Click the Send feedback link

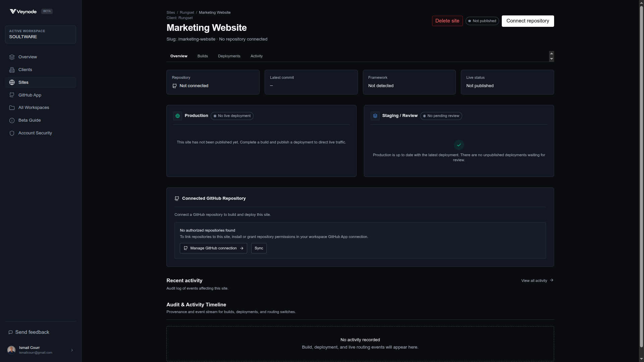pyautogui.click(x=29, y=332)
